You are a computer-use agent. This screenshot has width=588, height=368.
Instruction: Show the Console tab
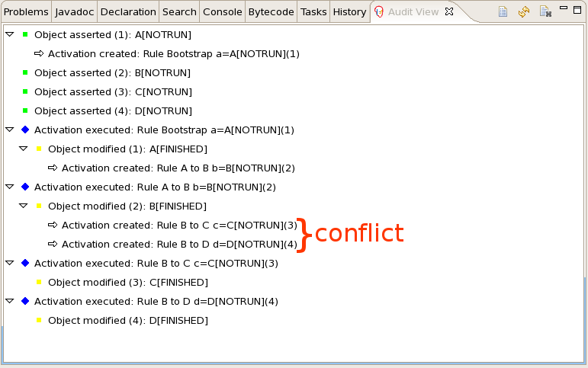223,12
